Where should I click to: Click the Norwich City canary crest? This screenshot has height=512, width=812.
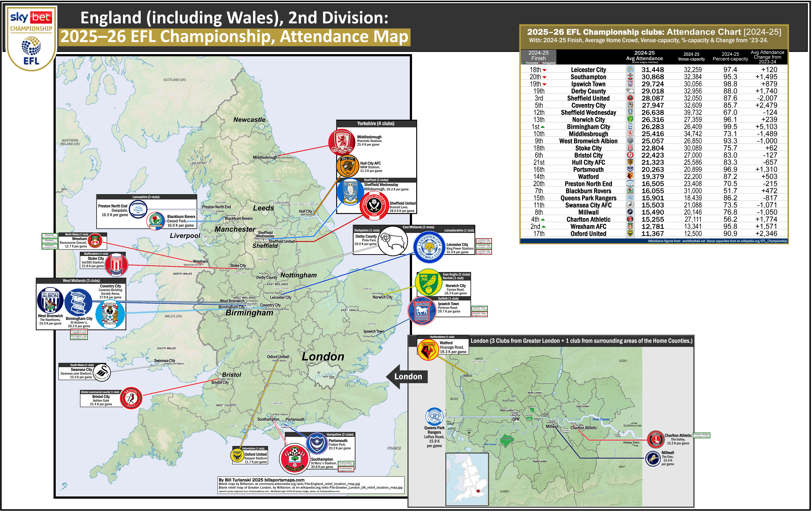[x=428, y=282]
